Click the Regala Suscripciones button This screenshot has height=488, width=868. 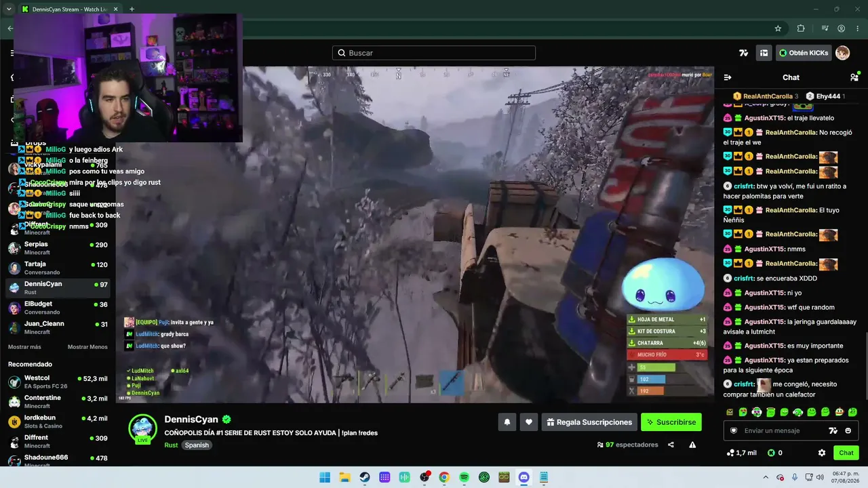(589, 422)
